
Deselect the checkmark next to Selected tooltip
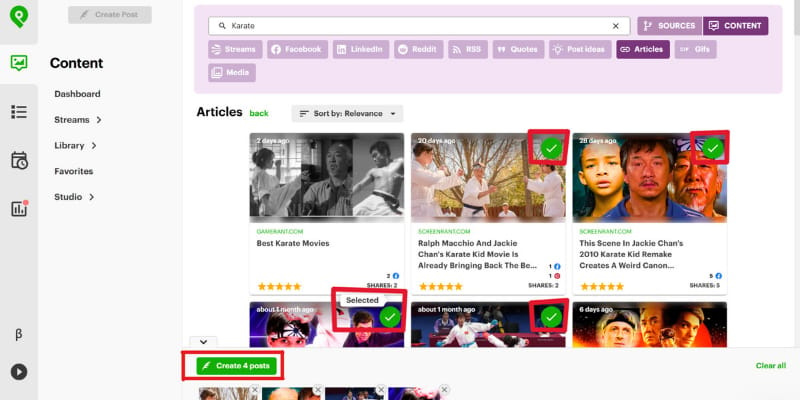tap(390, 317)
